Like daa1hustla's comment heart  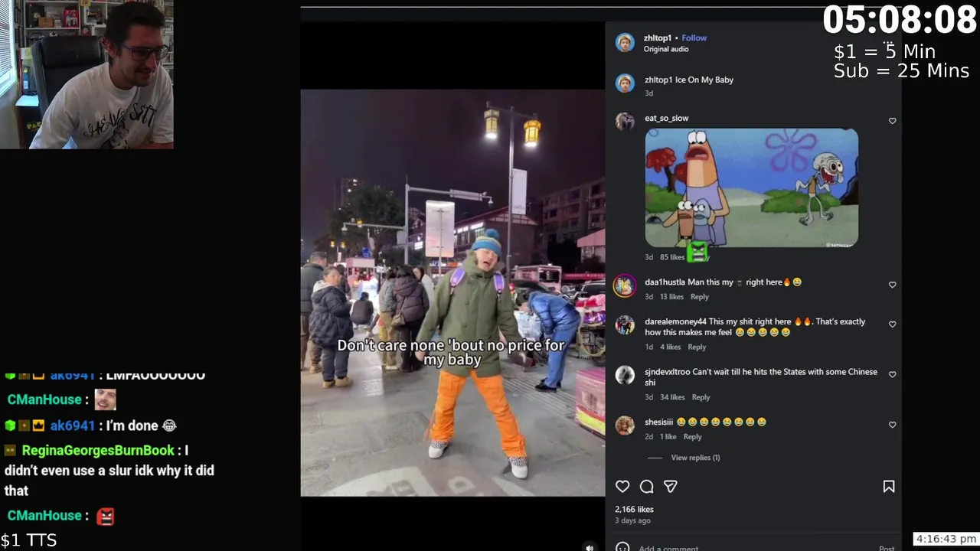[x=892, y=285]
